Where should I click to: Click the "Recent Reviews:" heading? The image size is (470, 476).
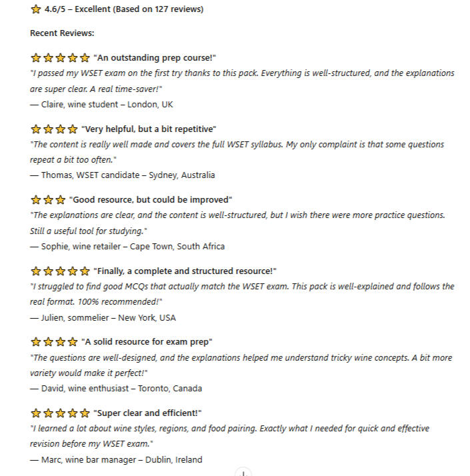(62, 33)
